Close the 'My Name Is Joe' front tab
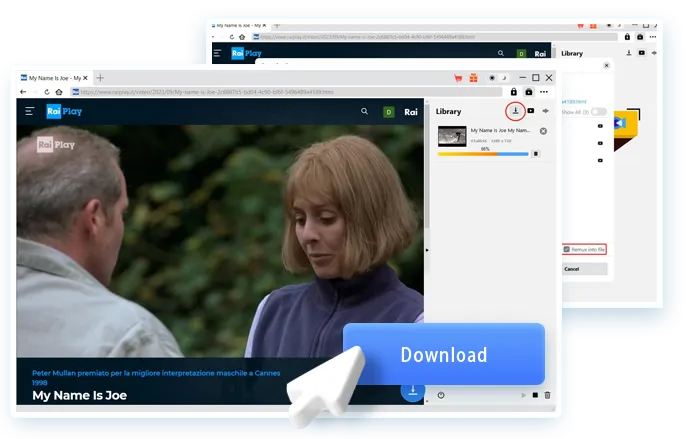Image resolution: width=686 pixels, height=439 pixels. (85, 78)
